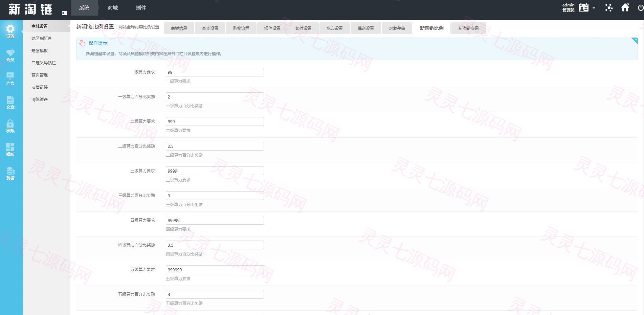Focus the 五级算力要求 input field

[x=215, y=270]
